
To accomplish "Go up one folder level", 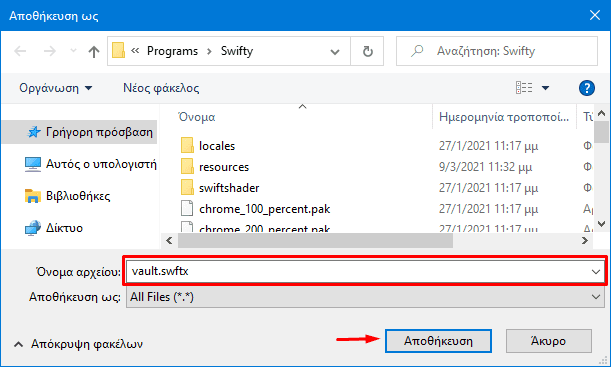I will pyautogui.click(x=94, y=51).
